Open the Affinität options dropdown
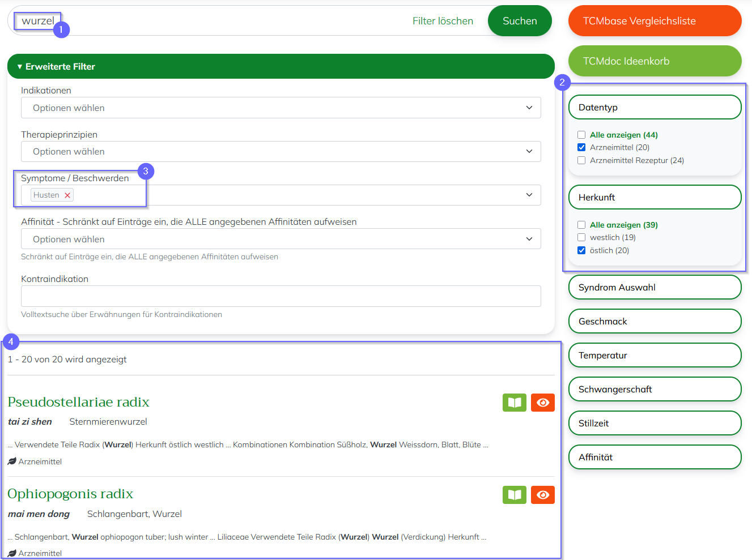752x560 pixels. 281,239
